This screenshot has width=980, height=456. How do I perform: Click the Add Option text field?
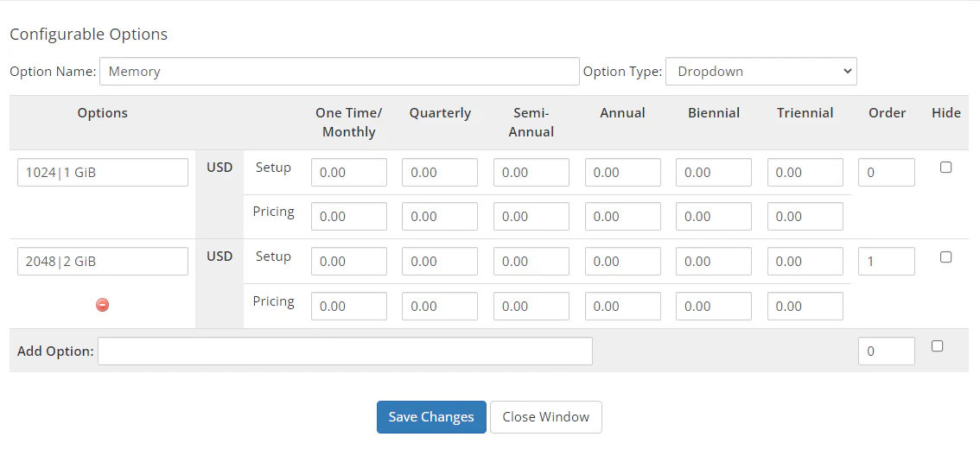[x=345, y=351]
